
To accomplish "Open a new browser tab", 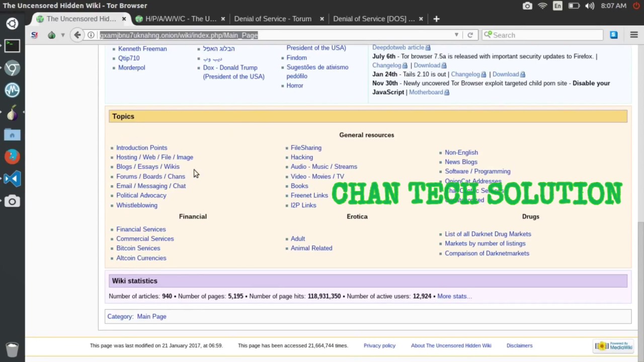I will pyautogui.click(x=436, y=19).
